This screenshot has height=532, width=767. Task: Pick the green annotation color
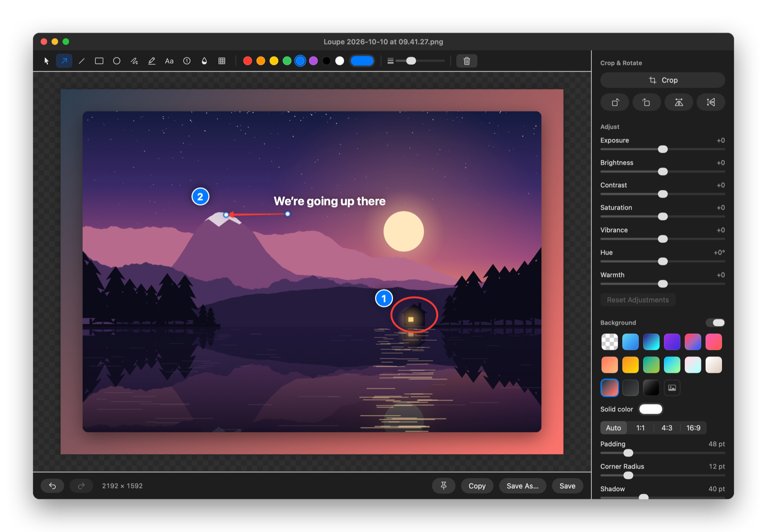click(287, 61)
